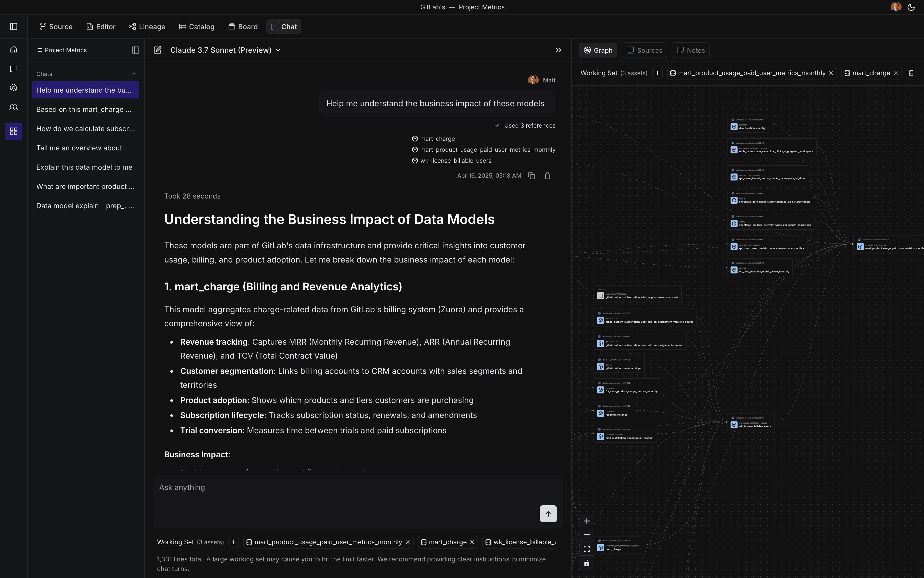Open the Project Metrics project menu

click(61, 50)
